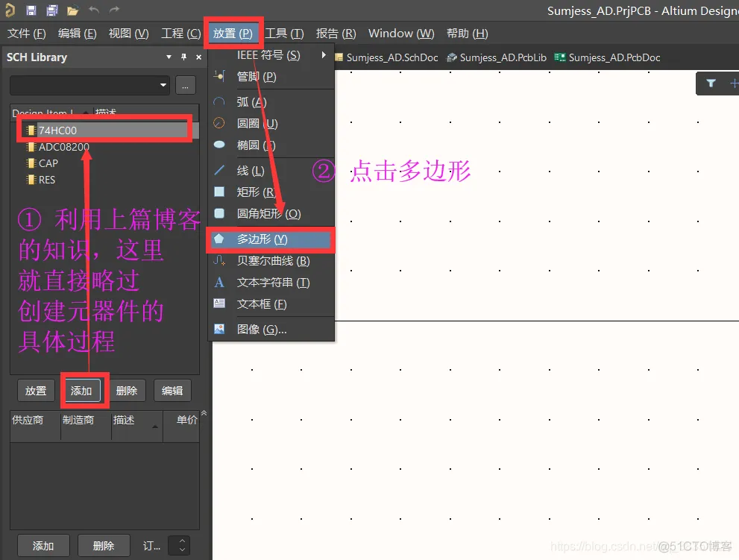Select 文本框 (F) text frame
739x560 pixels.
(x=271, y=304)
